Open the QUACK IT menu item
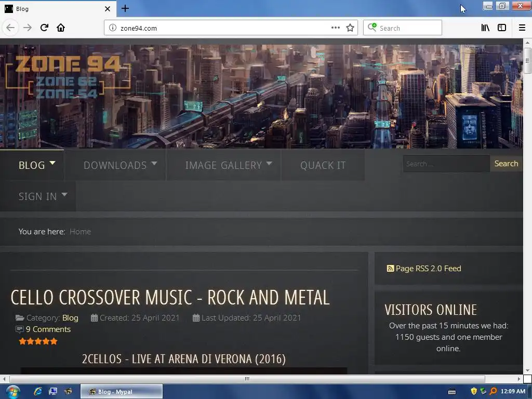 (x=323, y=165)
